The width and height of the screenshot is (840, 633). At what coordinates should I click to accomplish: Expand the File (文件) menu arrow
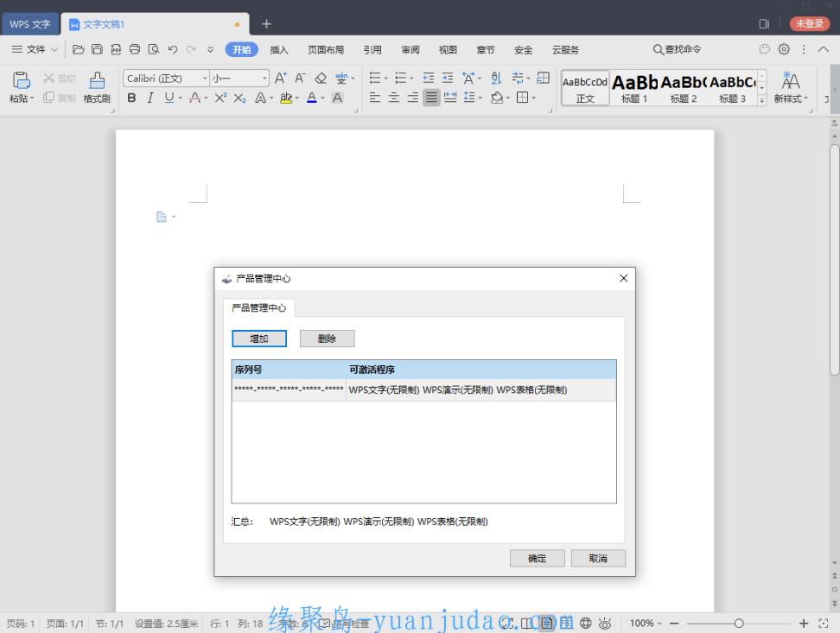(54, 49)
